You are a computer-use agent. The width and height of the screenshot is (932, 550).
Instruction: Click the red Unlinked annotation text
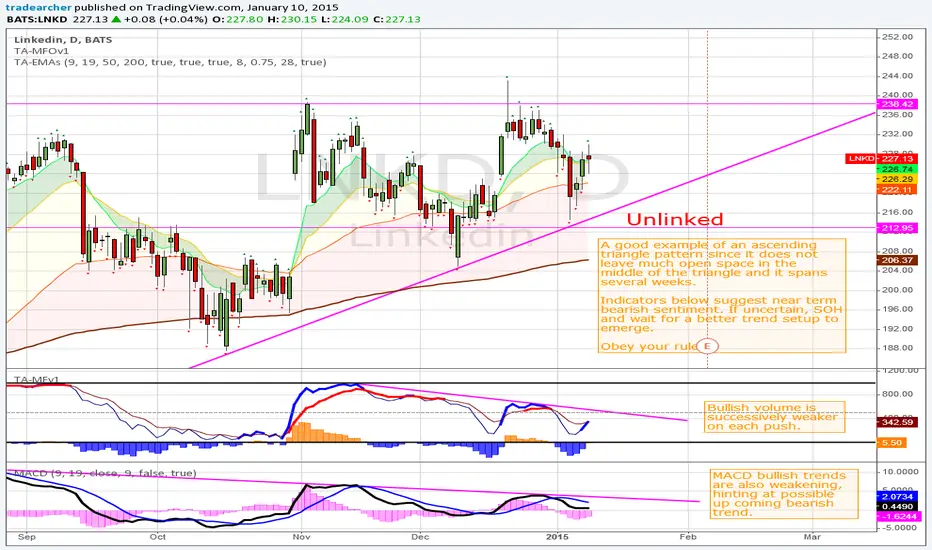point(675,219)
